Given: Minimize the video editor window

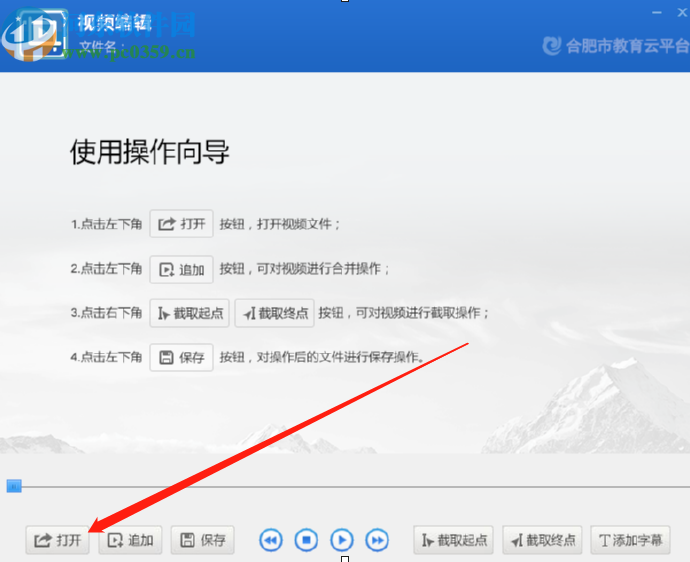Looking at the screenshot, I should [x=657, y=13].
